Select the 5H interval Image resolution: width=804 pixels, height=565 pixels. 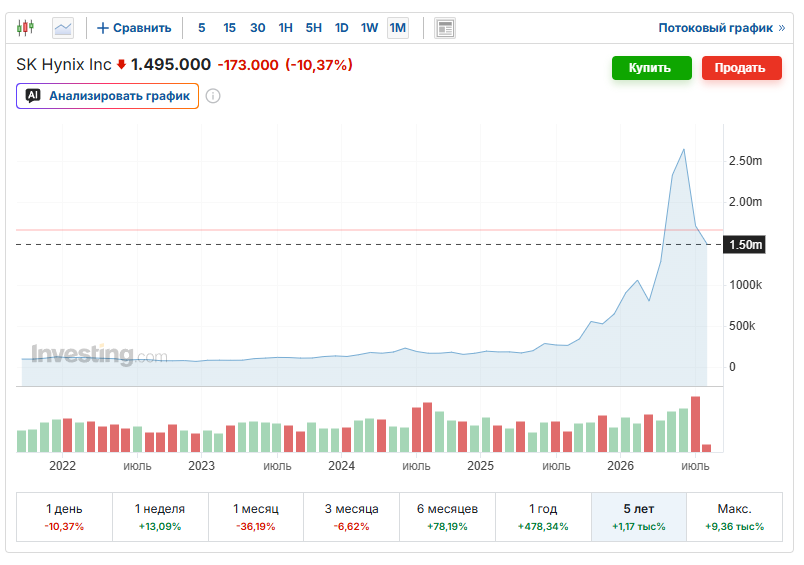tap(314, 28)
